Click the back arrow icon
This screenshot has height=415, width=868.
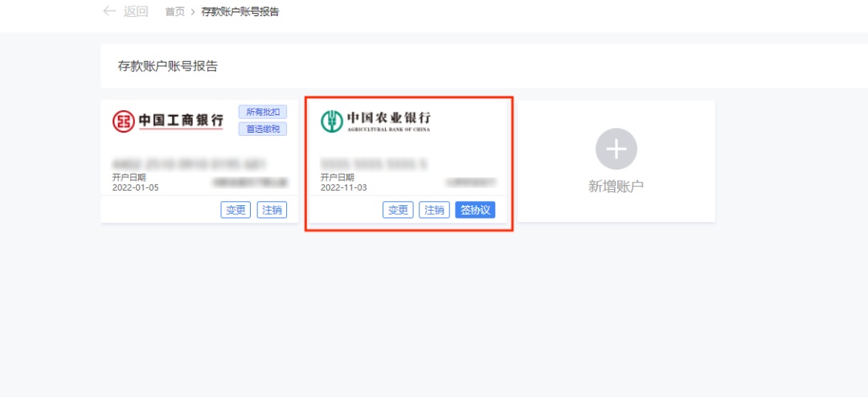[109, 11]
